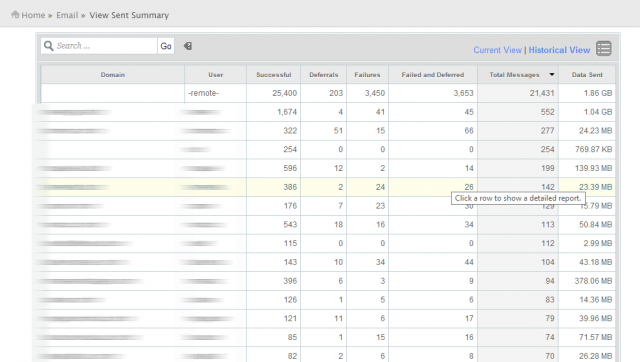Sort by Failures column header
This screenshot has width=640, height=362.
[x=367, y=75]
